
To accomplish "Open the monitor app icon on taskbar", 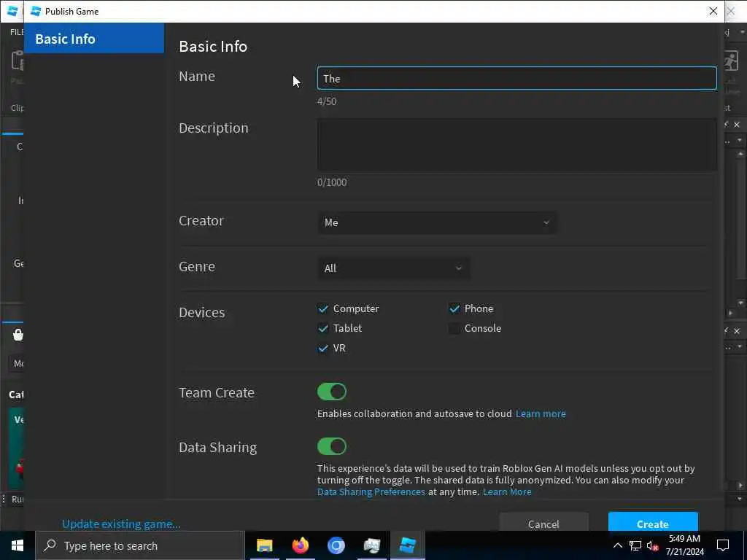I will (x=371, y=545).
